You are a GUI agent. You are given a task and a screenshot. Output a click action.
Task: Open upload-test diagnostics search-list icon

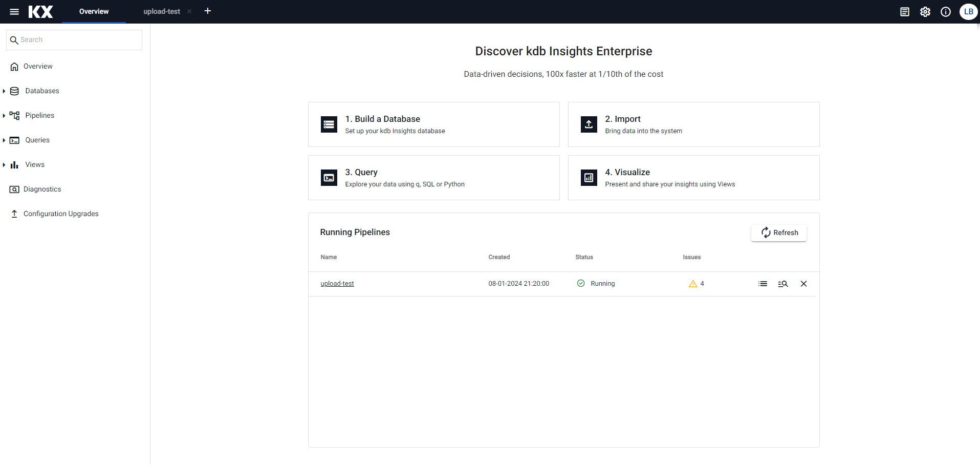coord(783,284)
